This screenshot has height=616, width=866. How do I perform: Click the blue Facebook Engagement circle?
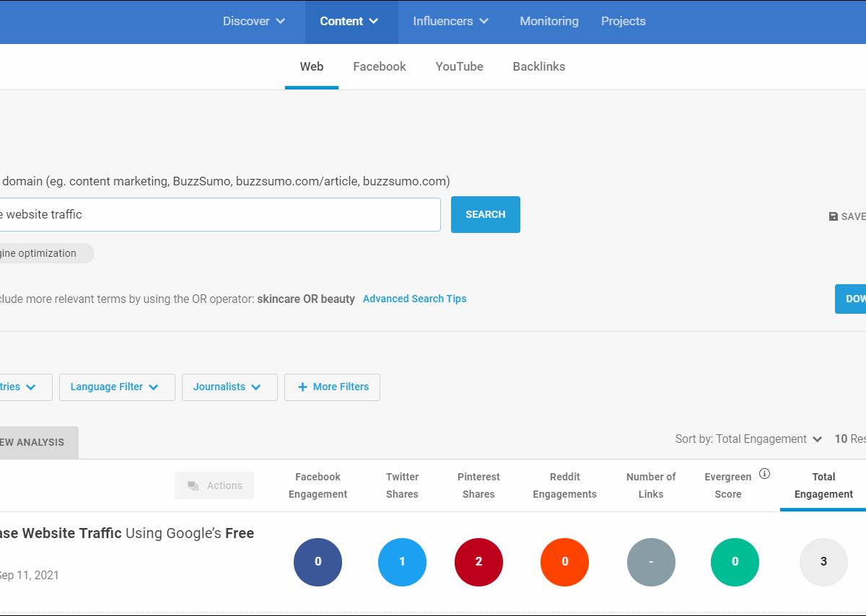pos(318,562)
